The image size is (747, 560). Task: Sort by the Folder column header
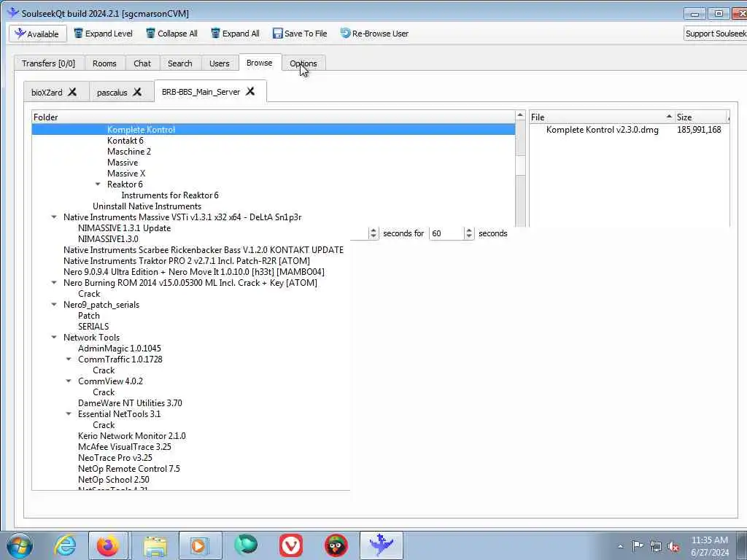click(274, 117)
